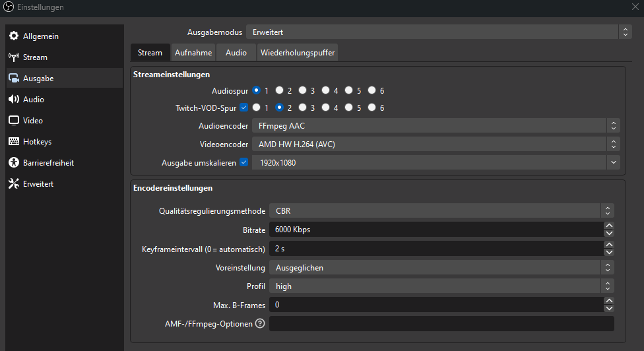
Task: Click the AMF-/FFmpeg-Optionen text field
Action: point(441,323)
